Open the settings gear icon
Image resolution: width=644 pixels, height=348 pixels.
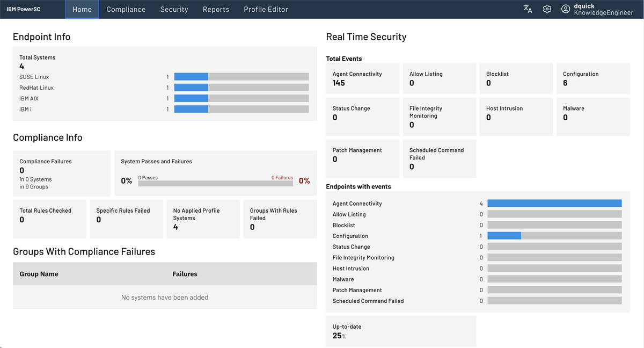point(547,9)
